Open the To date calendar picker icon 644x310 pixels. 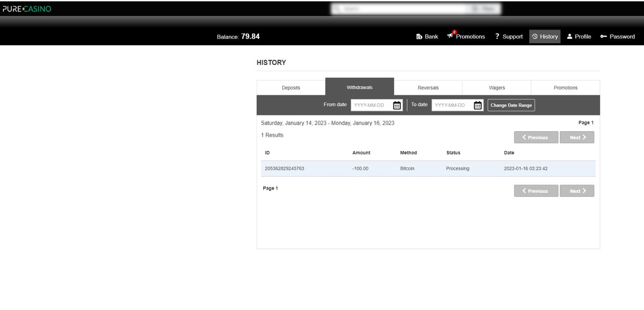tap(478, 105)
